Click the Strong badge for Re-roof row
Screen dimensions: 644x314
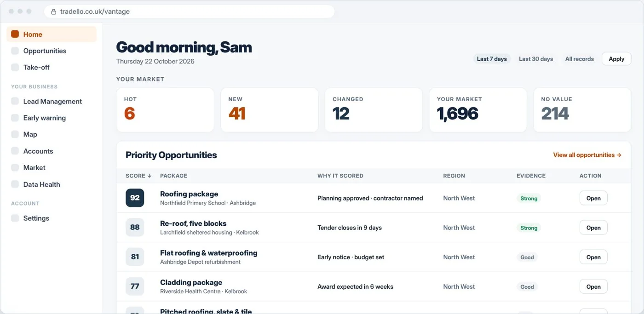[x=529, y=228]
